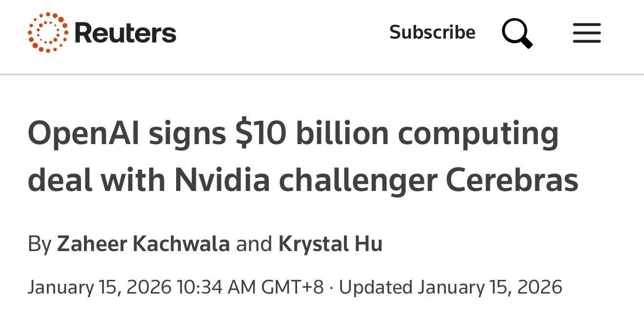Click the Reuters wordmark text
Screen dimensions: 644x317
pos(125,33)
